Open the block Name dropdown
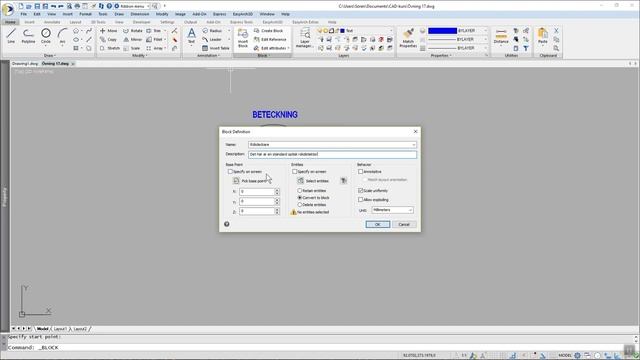Viewport: 640px width, 360px height. click(x=413, y=145)
